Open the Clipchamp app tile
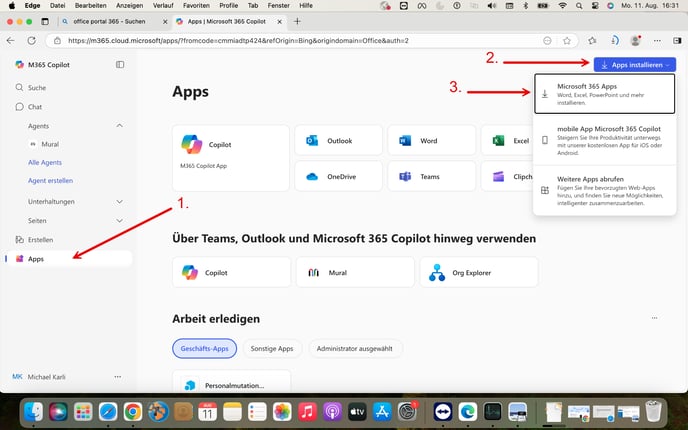 click(x=508, y=176)
